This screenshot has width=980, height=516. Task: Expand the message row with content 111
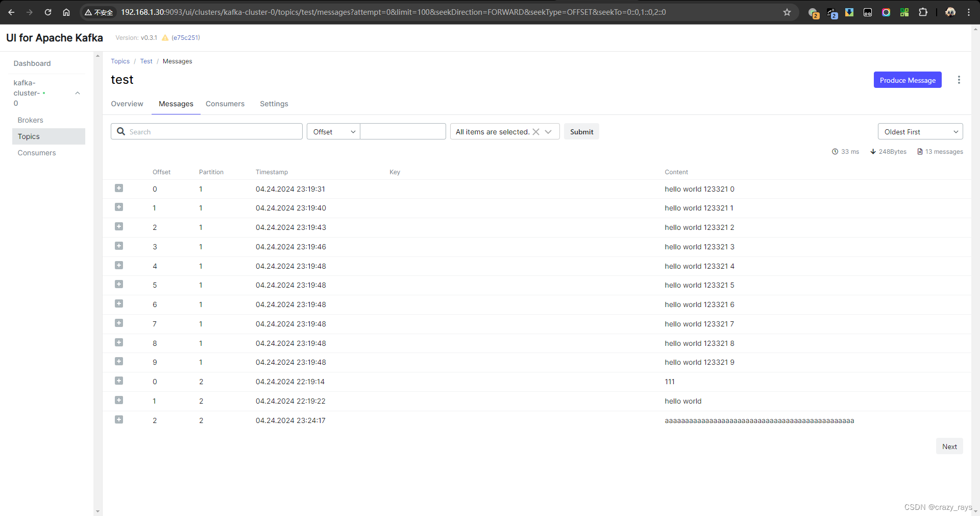coord(119,381)
